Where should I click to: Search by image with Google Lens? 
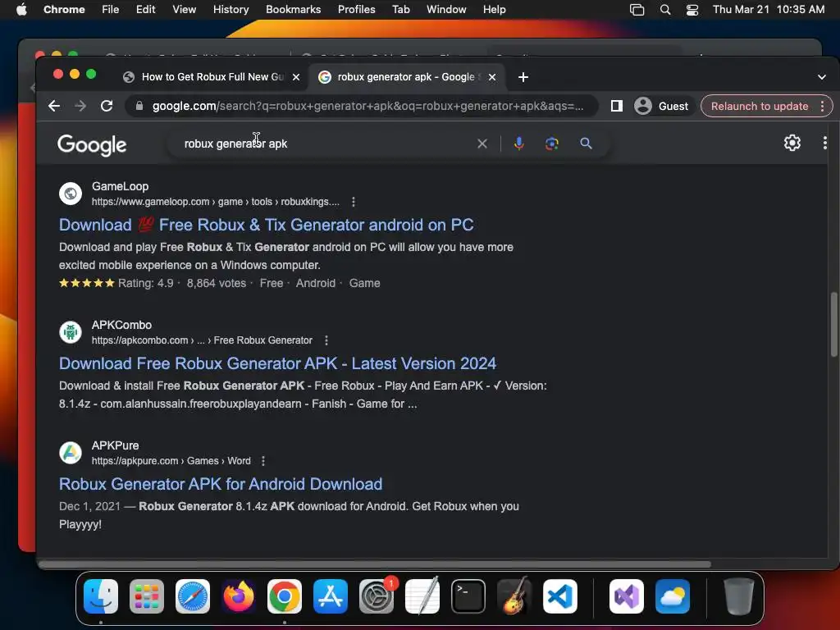[552, 144]
